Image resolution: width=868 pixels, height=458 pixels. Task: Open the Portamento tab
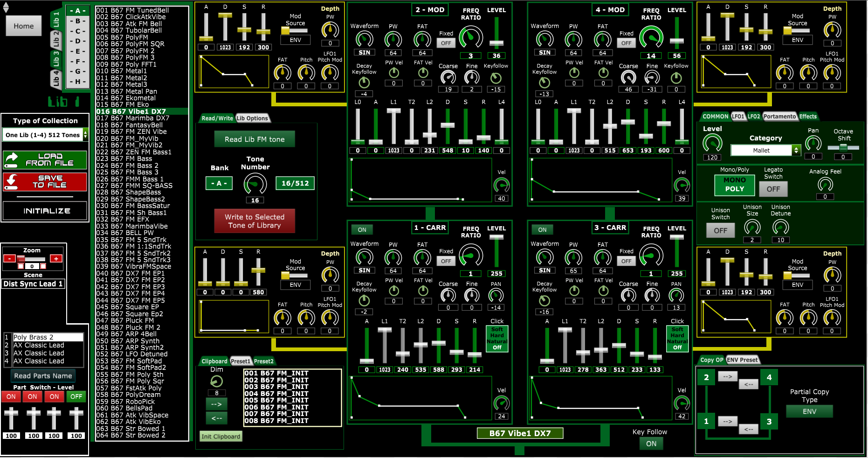coord(779,116)
